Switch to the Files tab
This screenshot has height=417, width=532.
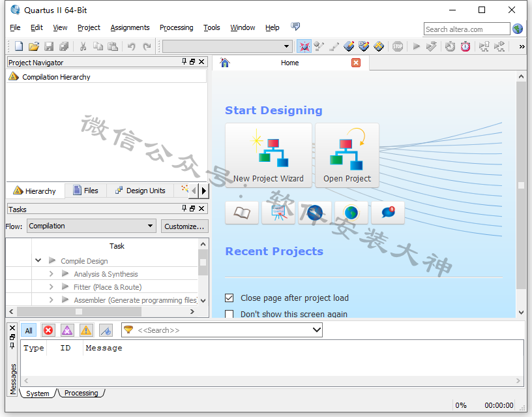tap(86, 191)
